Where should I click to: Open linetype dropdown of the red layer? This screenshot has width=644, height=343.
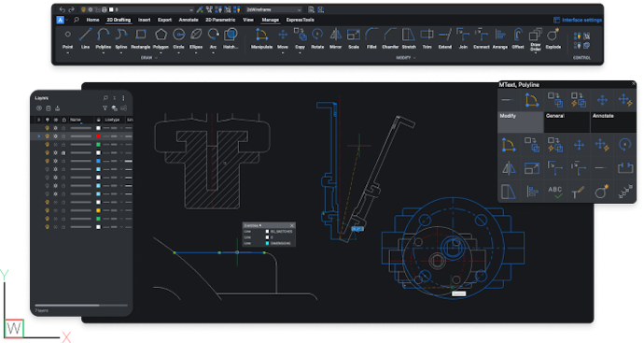pyautogui.click(x=121, y=136)
